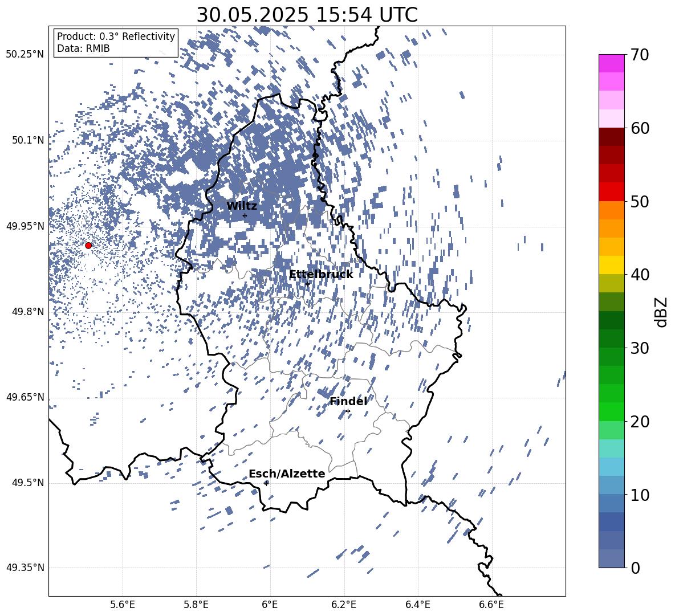The image size is (675, 616).
Task: Click the 49.95°N latitude label
Action: click(25, 226)
